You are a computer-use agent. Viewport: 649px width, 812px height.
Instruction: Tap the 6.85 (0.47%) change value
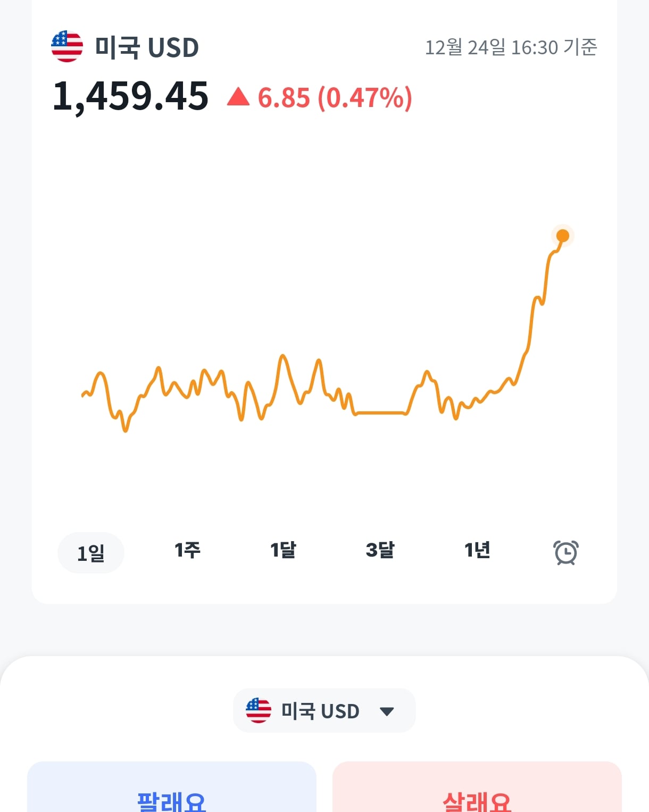335,98
